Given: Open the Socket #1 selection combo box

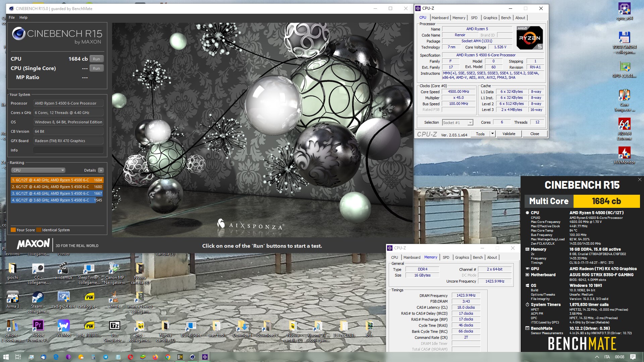Looking at the screenshot, I should click(x=458, y=123).
